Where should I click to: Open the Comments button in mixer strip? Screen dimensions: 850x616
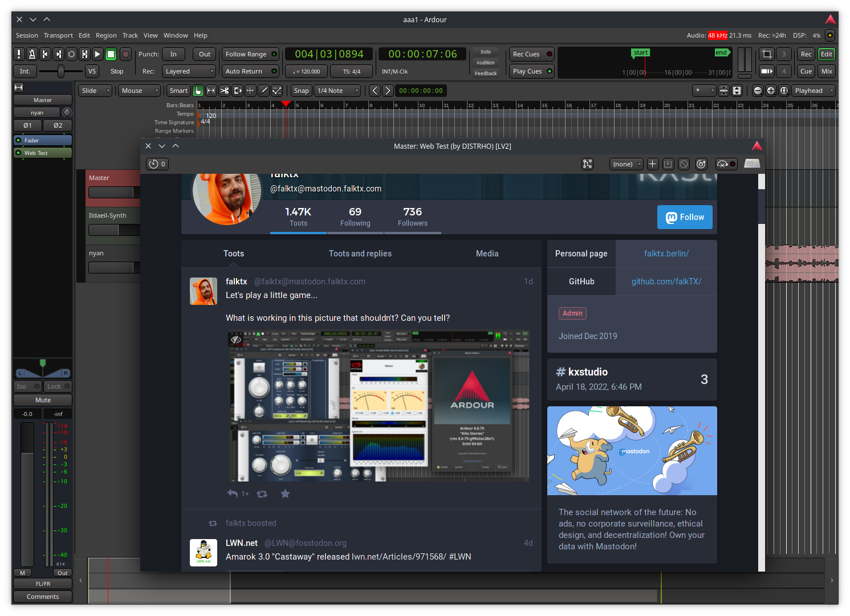click(43, 597)
